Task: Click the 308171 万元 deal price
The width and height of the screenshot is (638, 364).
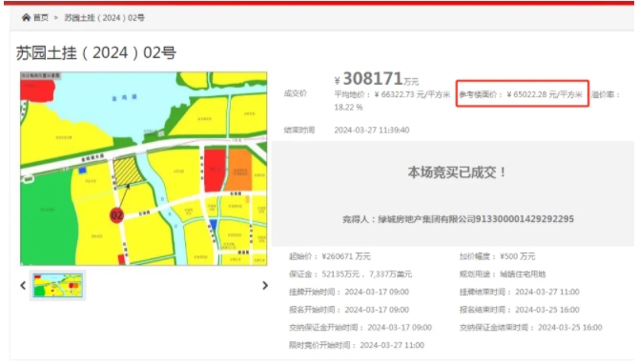Action: pos(377,79)
